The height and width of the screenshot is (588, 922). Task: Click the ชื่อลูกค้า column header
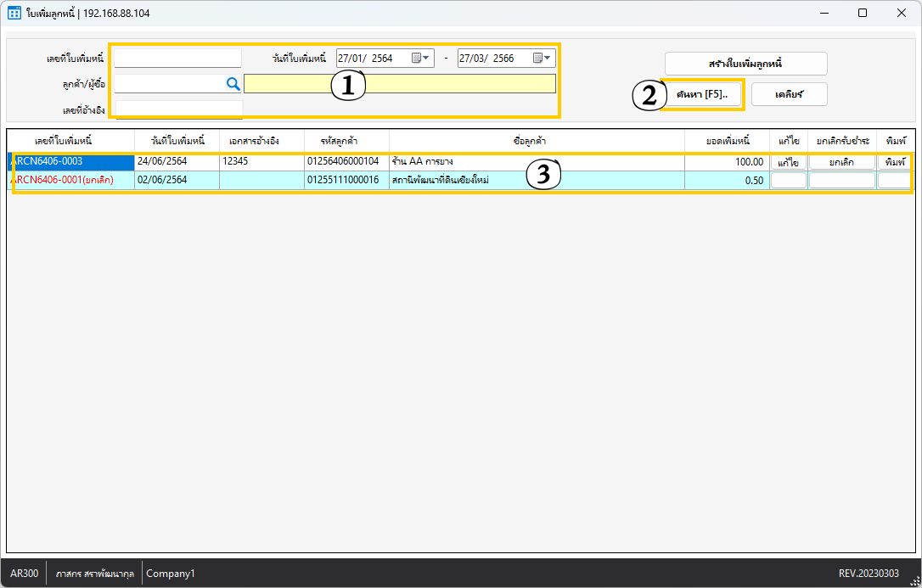537,140
